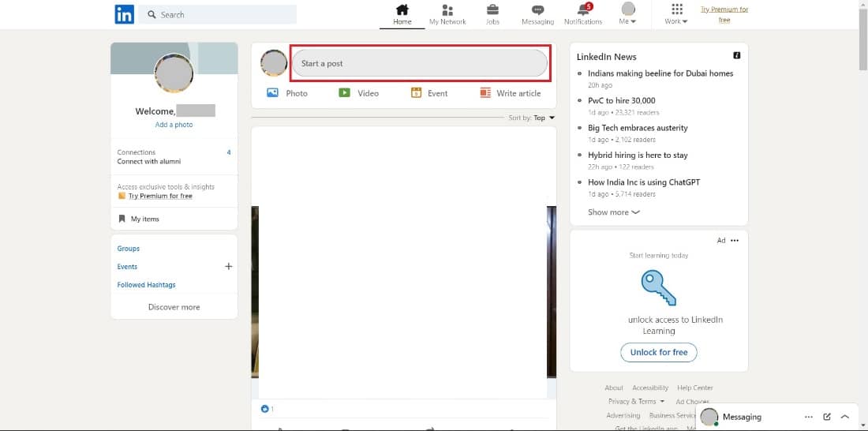Click the connections count 4
This screenshot has height=431, width=868.
pos(229,152)
